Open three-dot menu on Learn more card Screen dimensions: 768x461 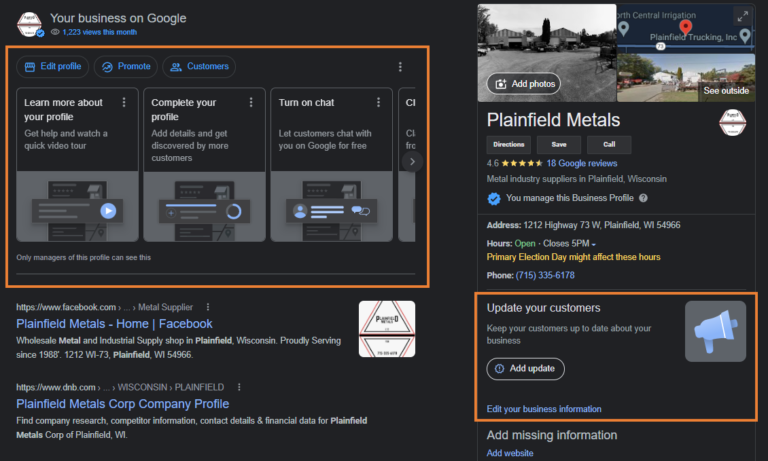(124, 102)
